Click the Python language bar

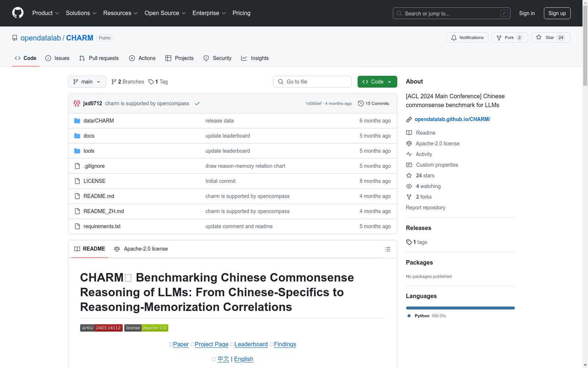[x=460, y=308]
